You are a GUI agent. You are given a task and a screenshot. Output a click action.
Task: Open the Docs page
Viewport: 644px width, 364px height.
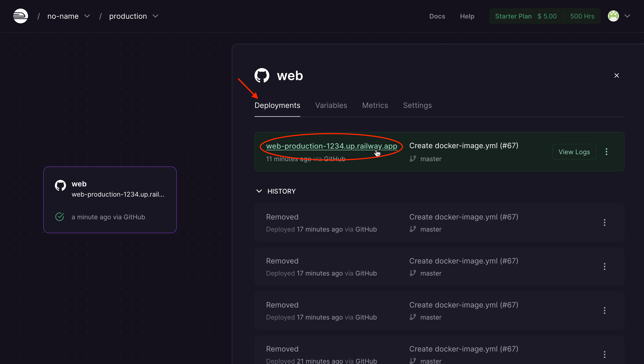tap(437, 16)
